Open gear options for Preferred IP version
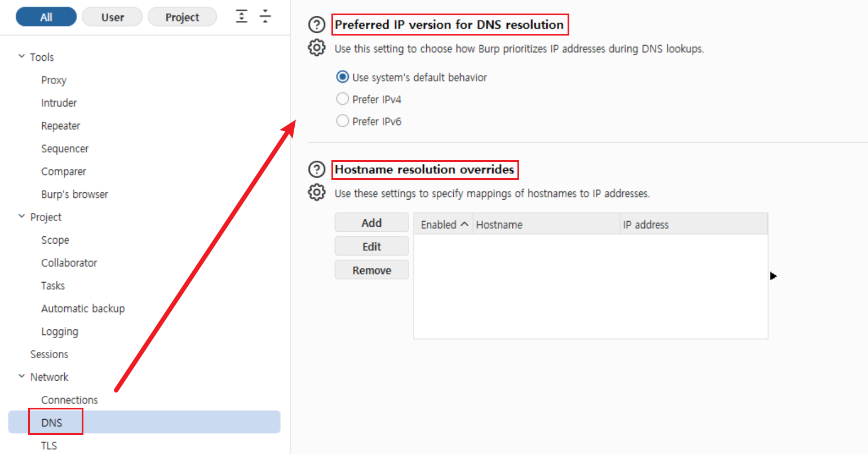868x454 pixels. tap(317, 48)
